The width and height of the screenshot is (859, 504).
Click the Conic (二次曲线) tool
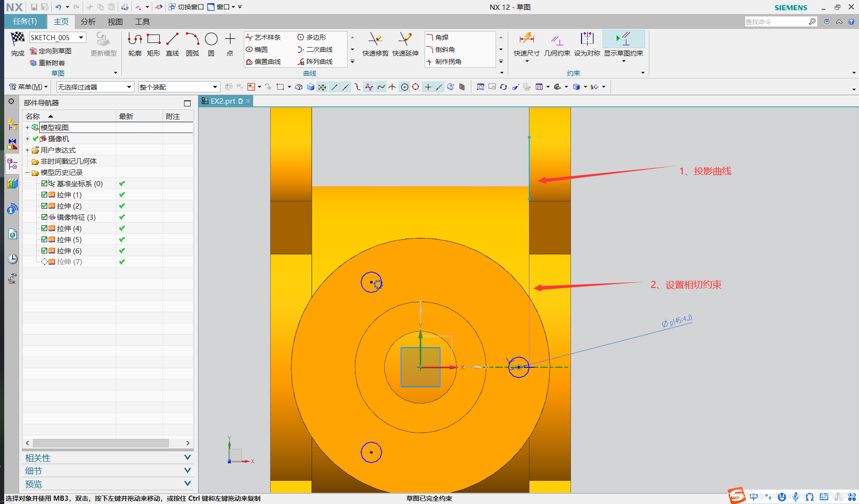pos(315,49)
